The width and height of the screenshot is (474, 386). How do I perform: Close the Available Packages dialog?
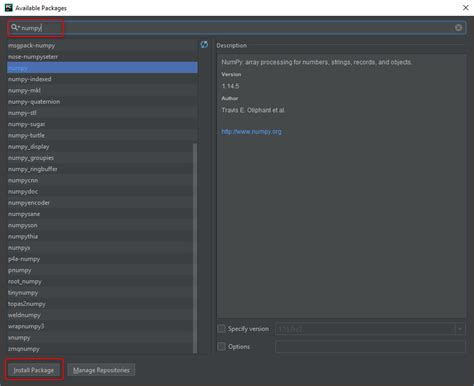click(466, 8)
